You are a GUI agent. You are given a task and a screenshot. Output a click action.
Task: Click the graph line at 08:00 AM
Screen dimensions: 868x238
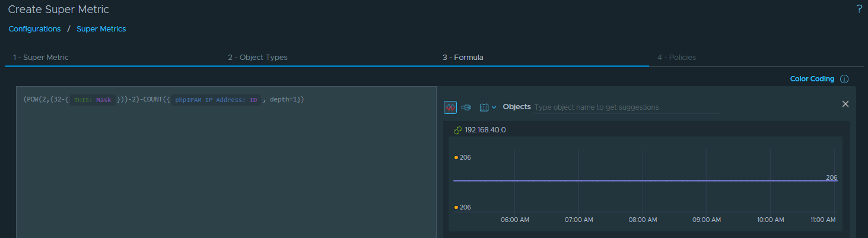click(x=643, y=180)
